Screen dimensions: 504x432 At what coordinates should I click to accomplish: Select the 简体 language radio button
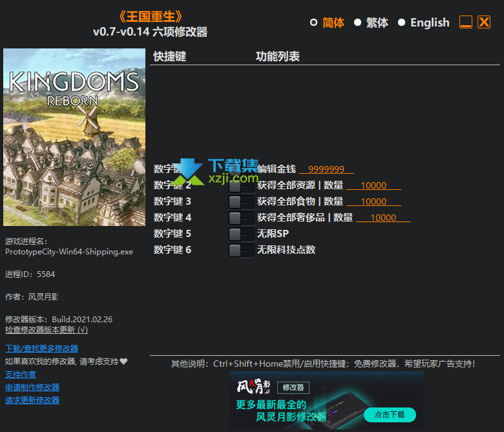[313, 23]
